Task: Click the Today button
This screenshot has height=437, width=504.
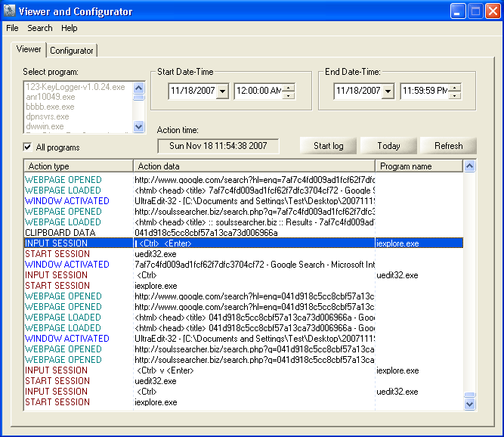Action: [x=388, y=146]
